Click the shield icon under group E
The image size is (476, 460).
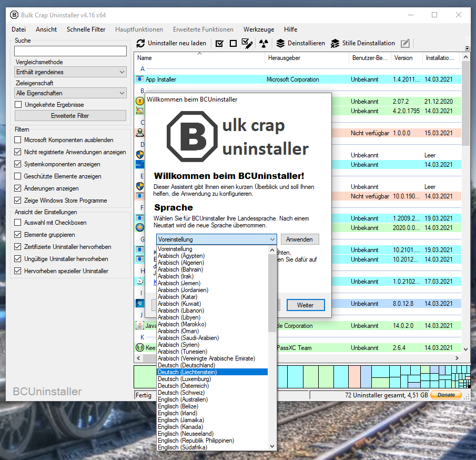point(139,186)
